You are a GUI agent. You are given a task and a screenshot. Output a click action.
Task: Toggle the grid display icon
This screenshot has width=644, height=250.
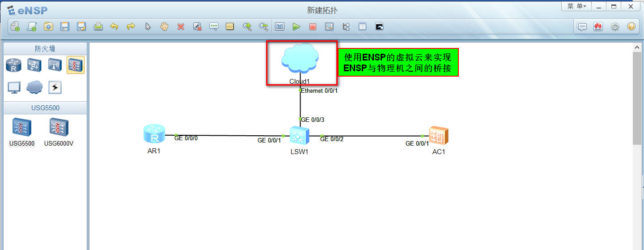tap(363, 26)
